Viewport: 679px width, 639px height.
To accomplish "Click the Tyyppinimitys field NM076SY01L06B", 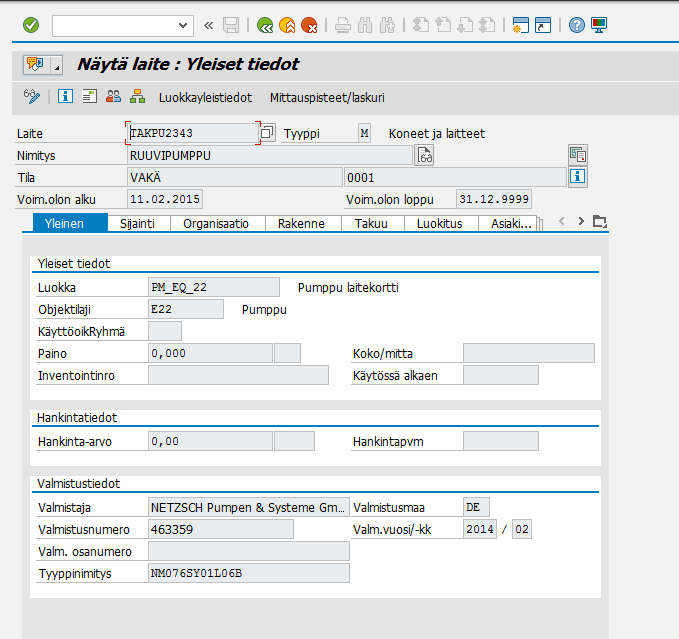I will [x=249, y=573].
